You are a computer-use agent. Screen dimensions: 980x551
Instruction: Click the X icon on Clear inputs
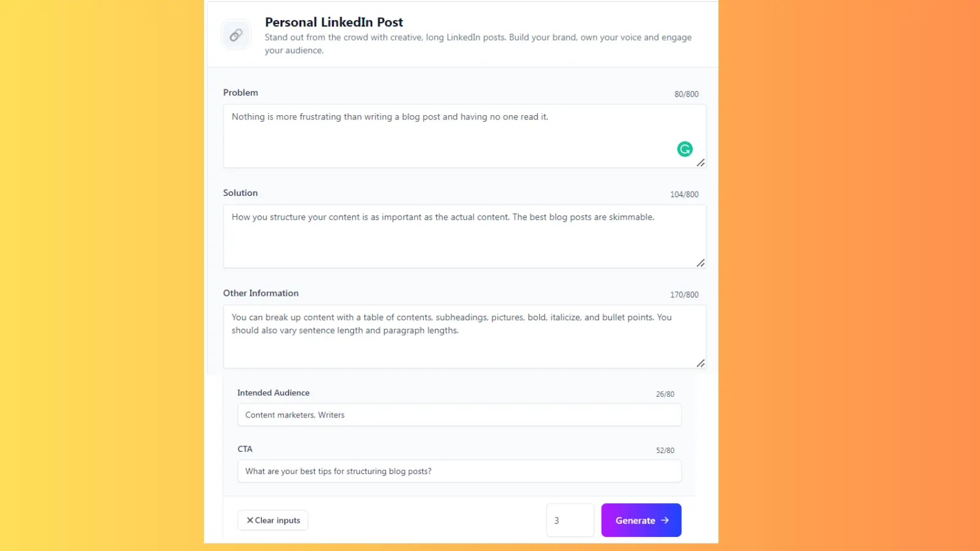pos(250,520)
